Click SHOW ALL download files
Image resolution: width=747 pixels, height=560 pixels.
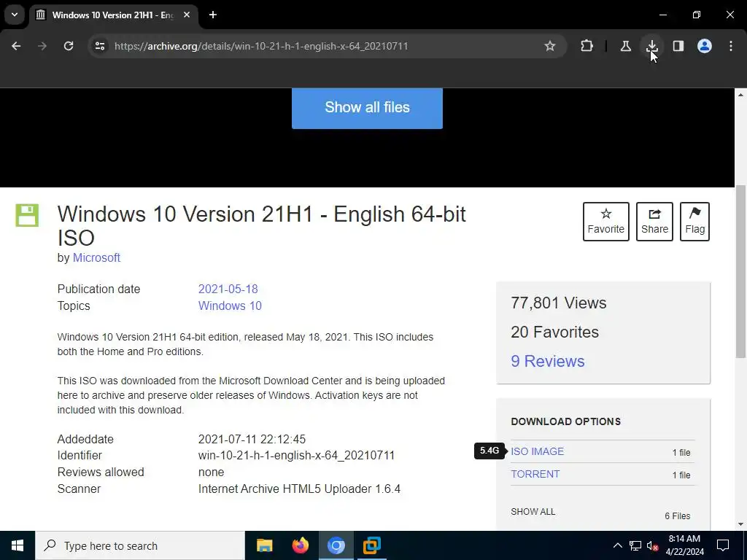pyautogui.click(x=533, y=512)
